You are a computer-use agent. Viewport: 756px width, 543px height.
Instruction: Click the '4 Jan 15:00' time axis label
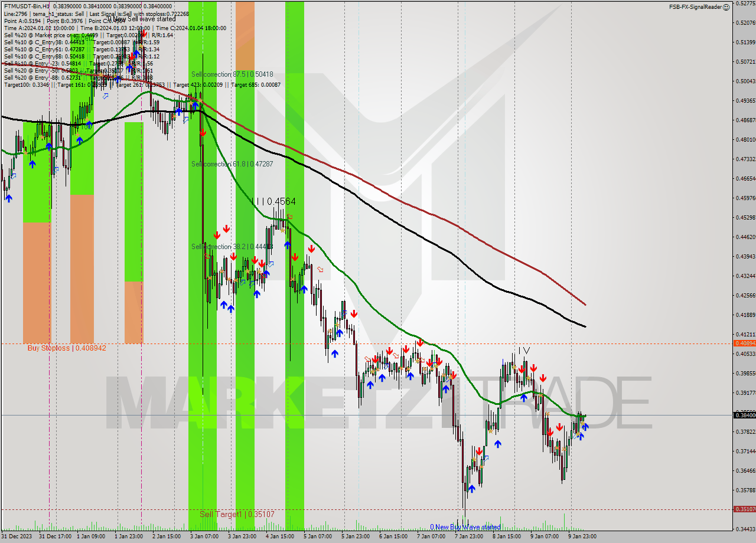click(280, 537)
